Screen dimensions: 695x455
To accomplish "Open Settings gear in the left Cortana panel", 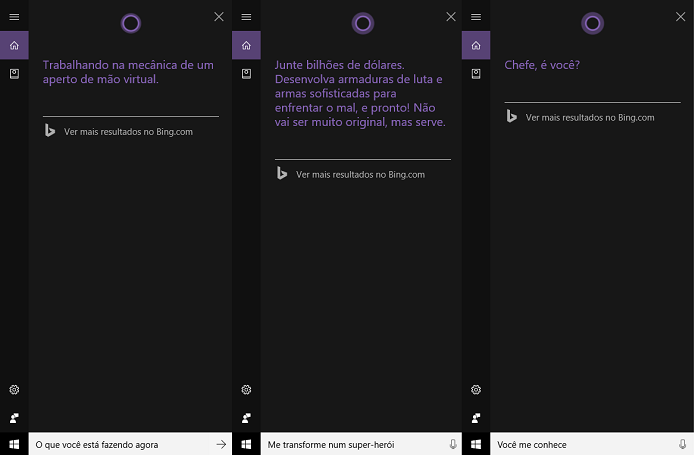I will click(14, 389).
